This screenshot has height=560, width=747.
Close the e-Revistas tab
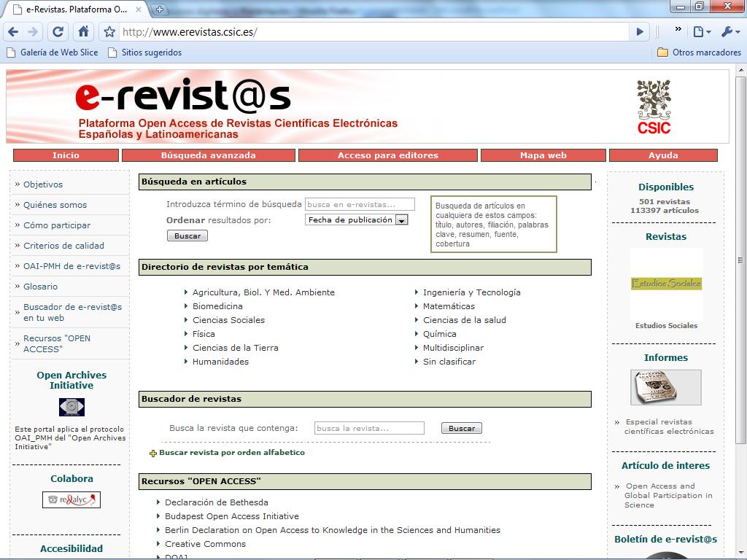coord(138,9)
